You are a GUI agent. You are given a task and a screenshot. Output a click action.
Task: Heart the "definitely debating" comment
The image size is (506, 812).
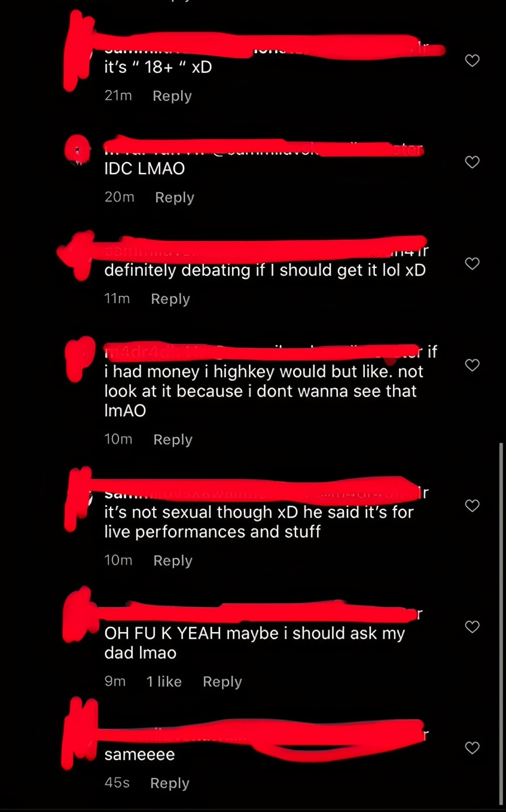473,264
